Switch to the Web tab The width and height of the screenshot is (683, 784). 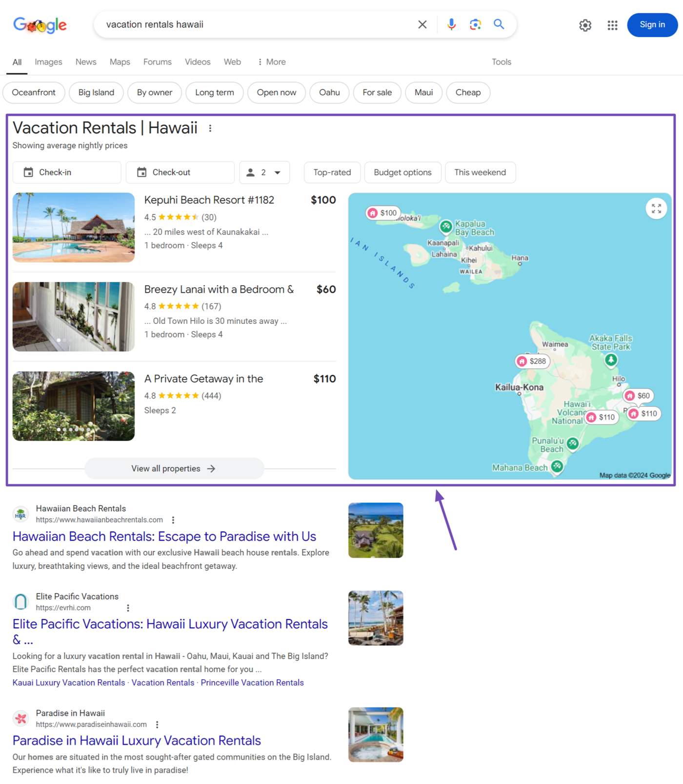click(x=232, y=62)
